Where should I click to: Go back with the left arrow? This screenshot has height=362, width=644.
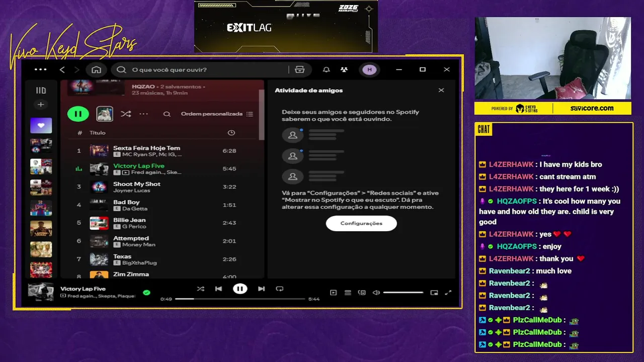[62, 69]
